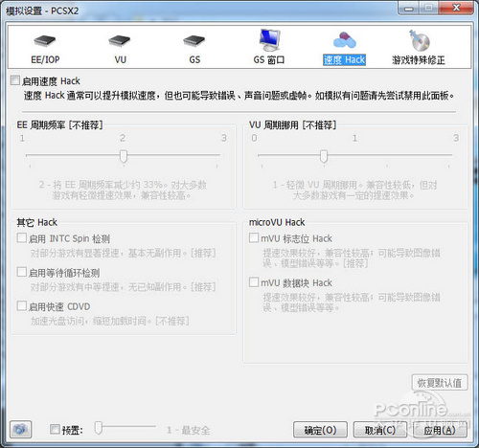Switch to the GS 窗口 tab label
The height and width of the screenshot is (448, 479).
269,59
